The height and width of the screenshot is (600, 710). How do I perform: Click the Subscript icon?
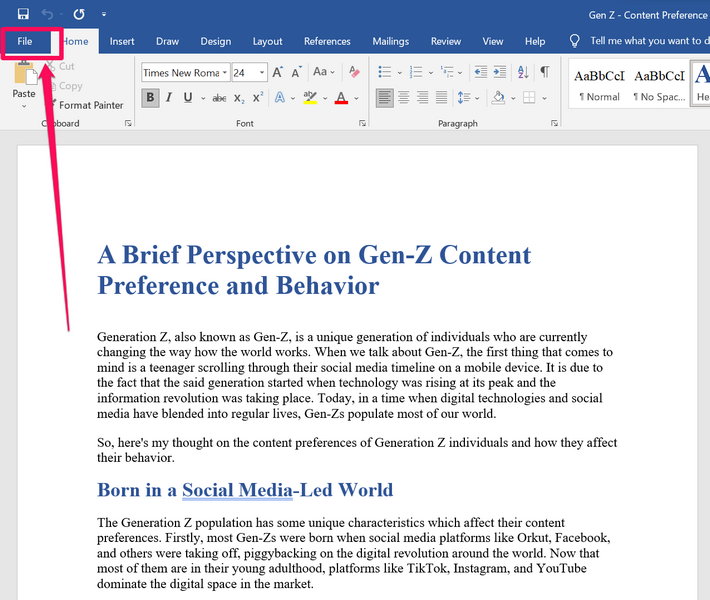(239, 98)
